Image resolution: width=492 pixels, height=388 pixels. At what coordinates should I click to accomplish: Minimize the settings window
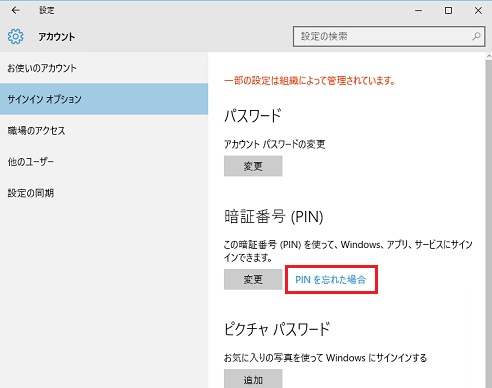coord(419,10)
